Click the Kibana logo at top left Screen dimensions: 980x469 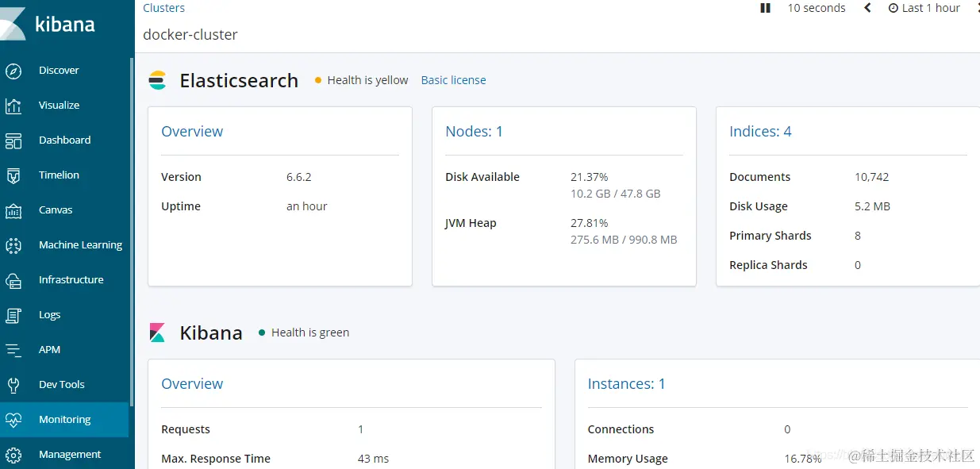[49, 24]
